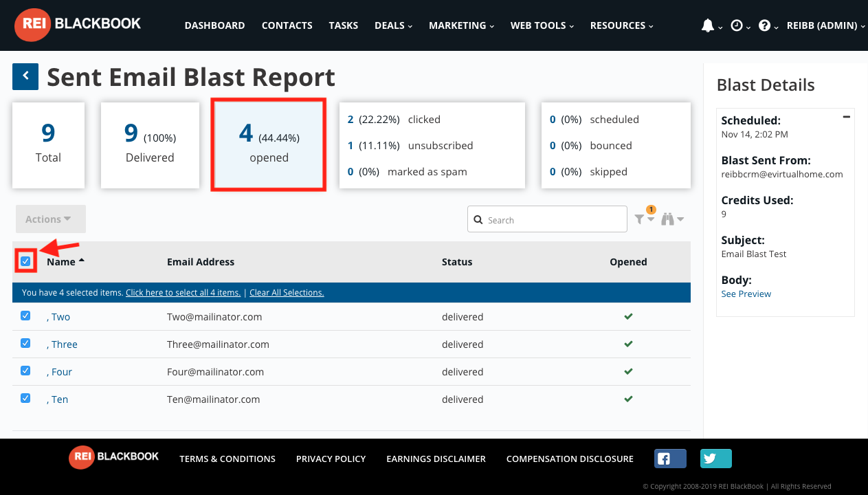868x495 pixels.
Task: Toggle the select-all header checkbox
Action: pos(25,261)
